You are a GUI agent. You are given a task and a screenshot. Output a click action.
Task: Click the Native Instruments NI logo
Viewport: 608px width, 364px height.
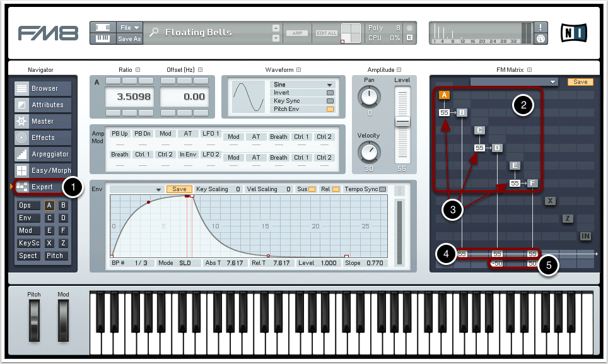574,33
